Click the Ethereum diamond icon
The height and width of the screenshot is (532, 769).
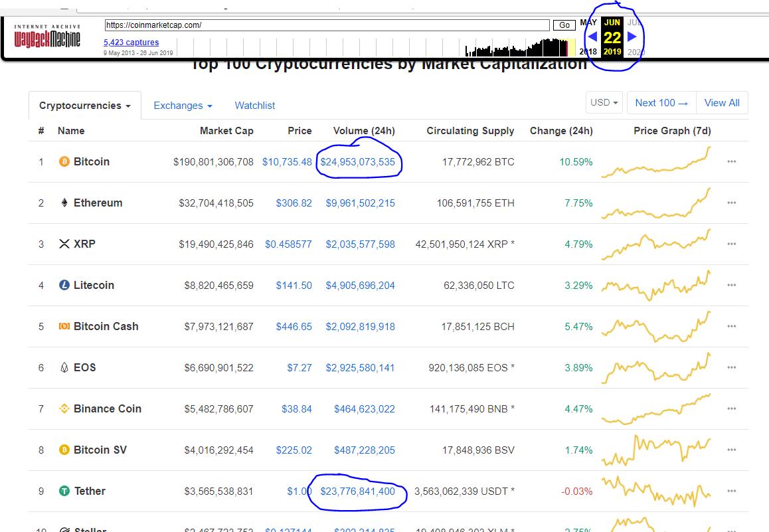point(64,203)
